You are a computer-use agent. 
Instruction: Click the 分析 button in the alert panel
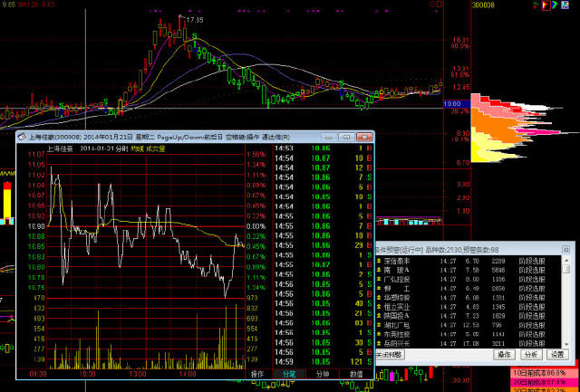(531, 355)
